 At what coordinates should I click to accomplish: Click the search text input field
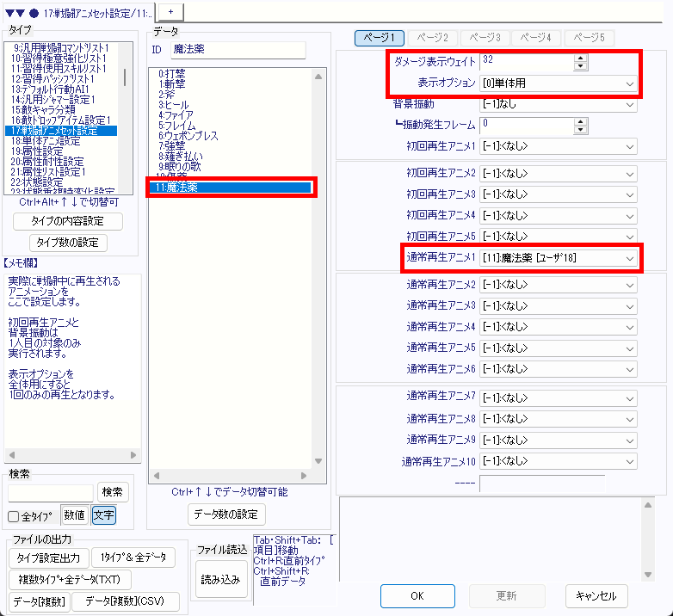point(51,492)
